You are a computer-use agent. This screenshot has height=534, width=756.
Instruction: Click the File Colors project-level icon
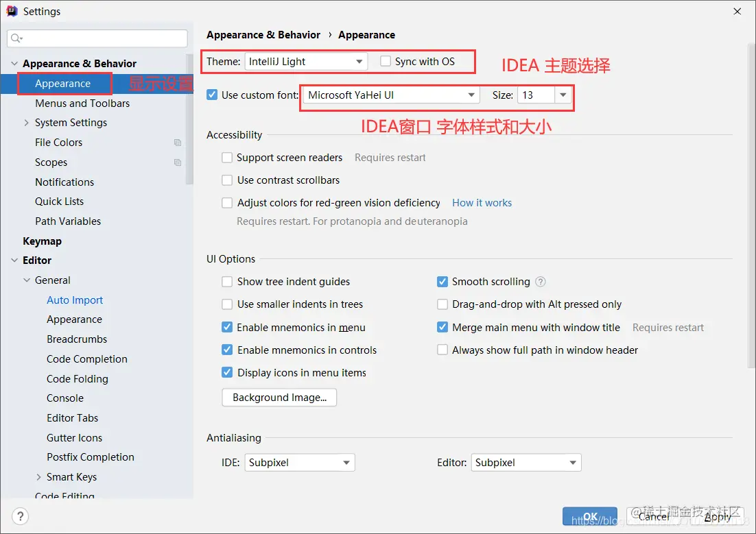point(178,143)
